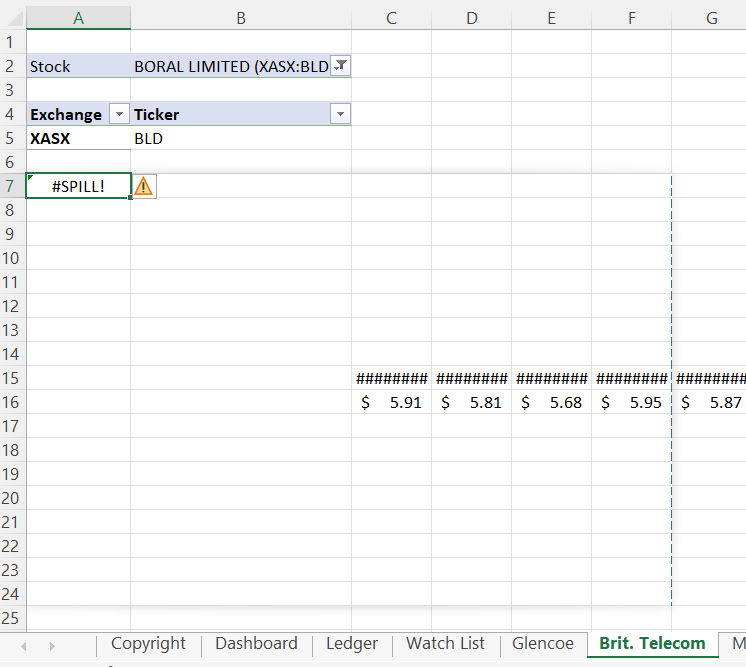Select row 5 header
The image size is (746, 667).
(13, 138)
